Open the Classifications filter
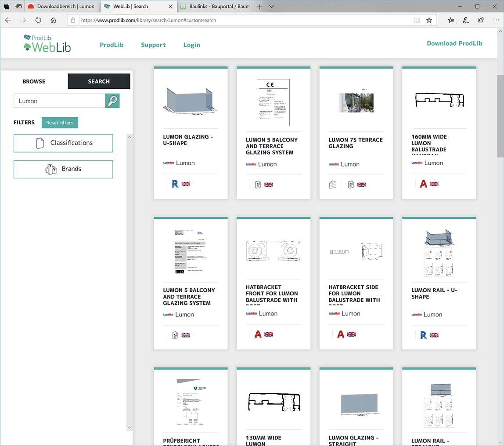 click(63, 143)
